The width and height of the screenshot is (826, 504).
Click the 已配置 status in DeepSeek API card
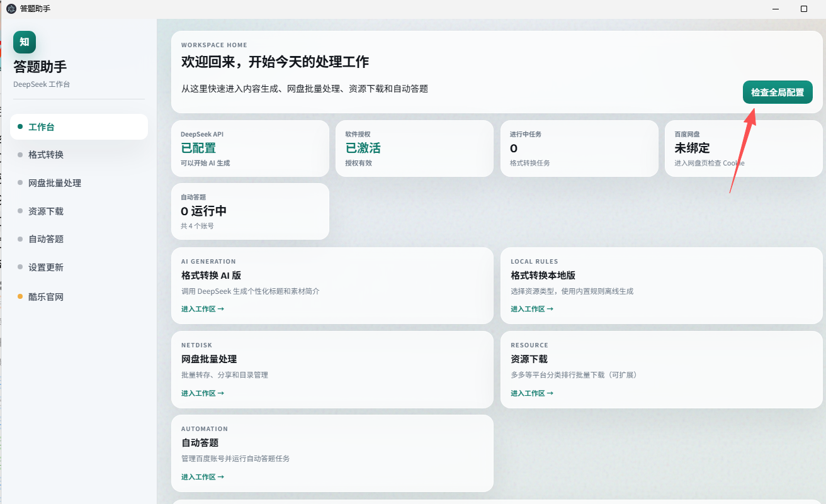[x=198, y=148]
